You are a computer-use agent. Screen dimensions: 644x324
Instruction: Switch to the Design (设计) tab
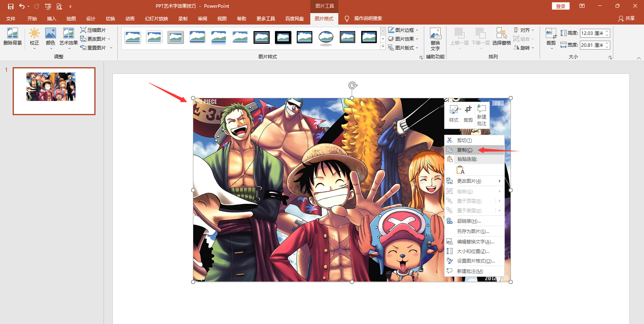pyautogui.click(x=91, y=18)
